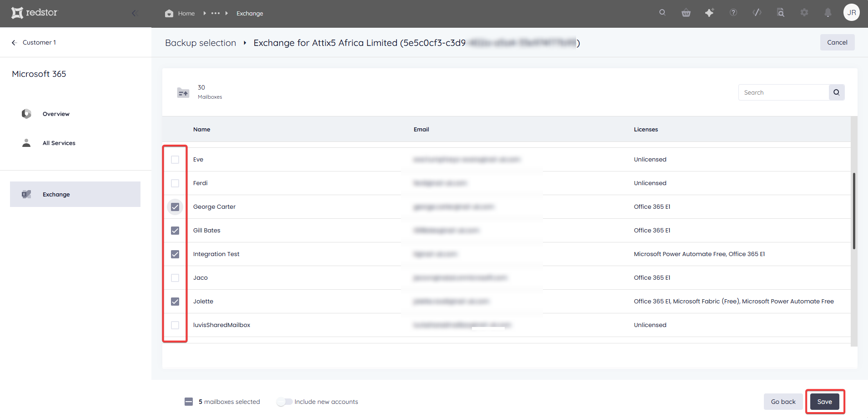This screenshot has width=868, height=418.
Task: Expand the breadcrumb ellipsis in the top bar
Action: (216, 13)
